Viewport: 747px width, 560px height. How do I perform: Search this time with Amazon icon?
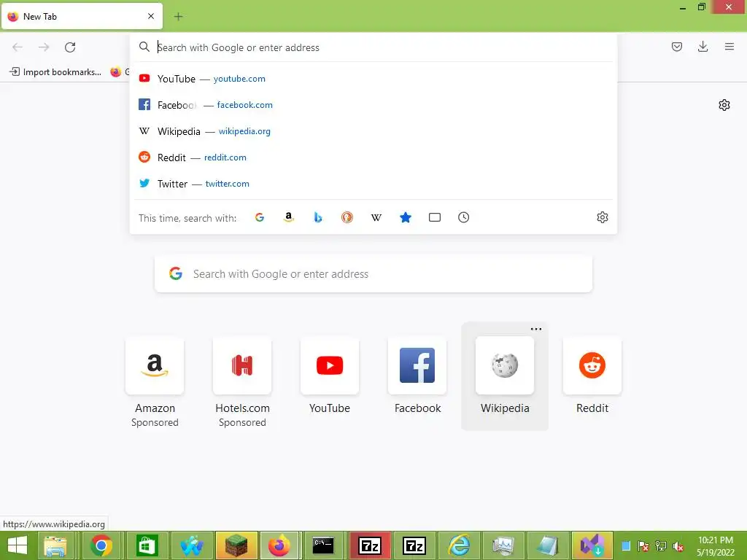point(289,217)
